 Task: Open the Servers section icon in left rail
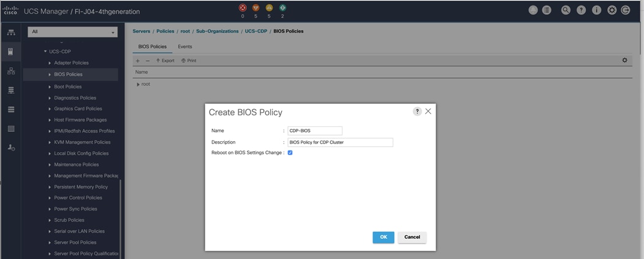(11, 52)
